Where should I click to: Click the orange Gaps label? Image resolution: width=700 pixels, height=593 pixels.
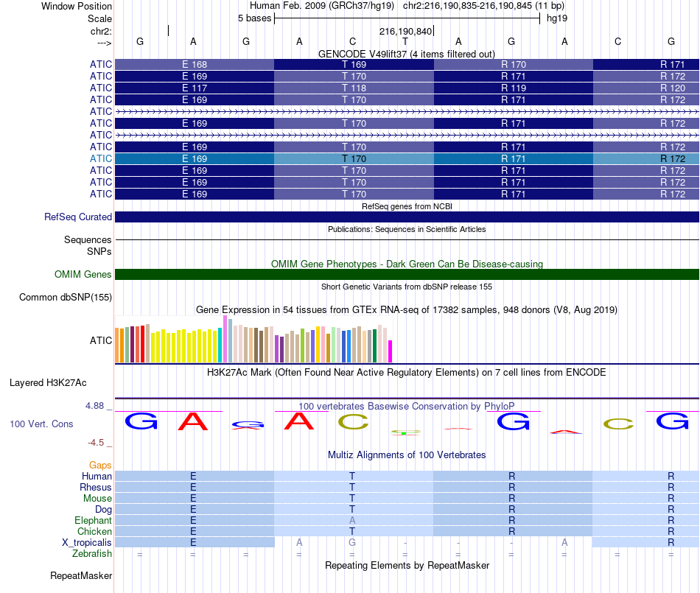(x=100, y=466)
